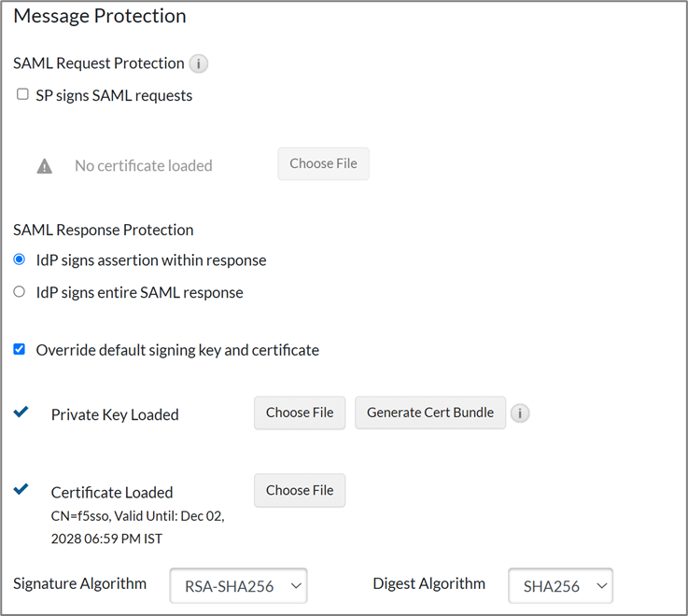Click Choose File next to Certificate Loaded
688x616 pixels.
tap(300, 490)
